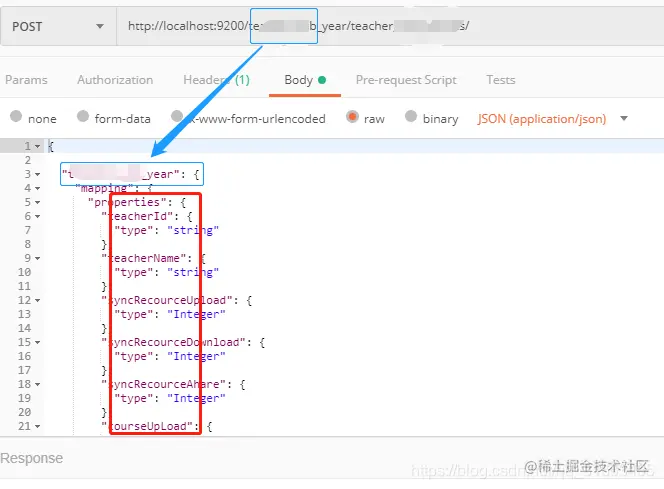Collapse the code fold at line 1

38,146
